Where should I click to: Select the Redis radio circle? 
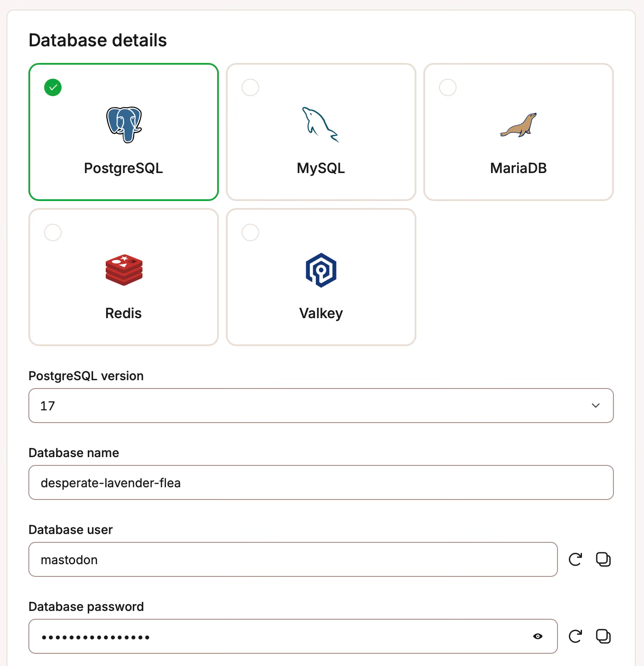[53, 232]
